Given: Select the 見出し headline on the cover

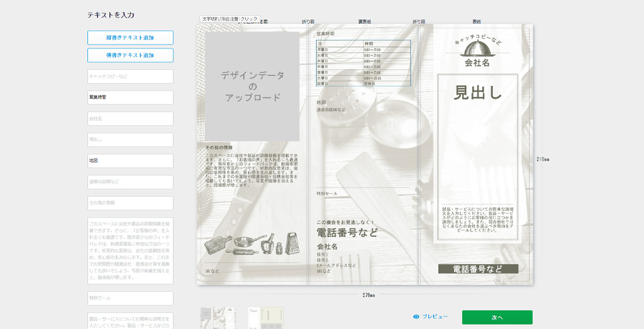Looking at the screenshot, I should pyautogui.click(x=478, y=92).
